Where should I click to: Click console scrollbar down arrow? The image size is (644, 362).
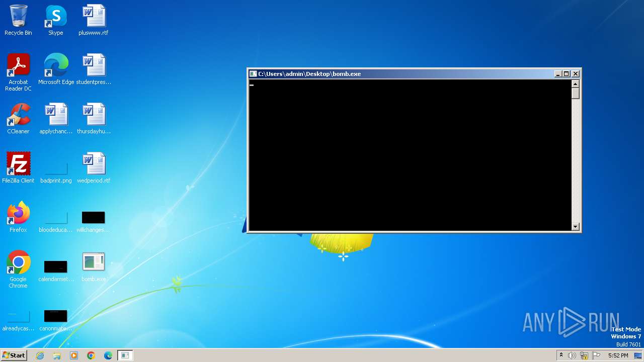click(x=576, y=227)
